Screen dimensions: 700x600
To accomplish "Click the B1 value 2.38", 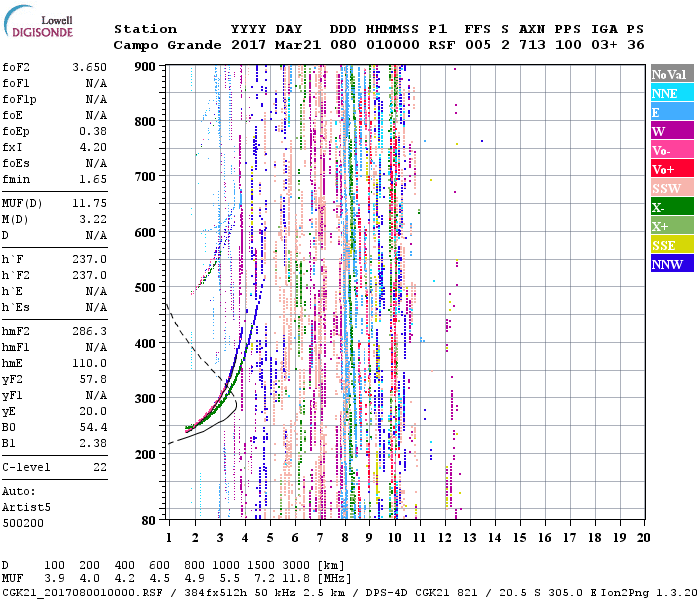I will point(93,443).
